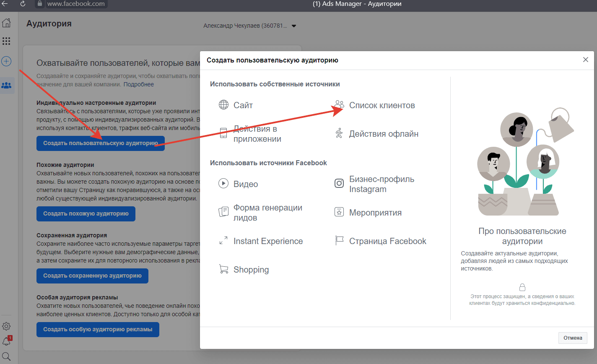Click the walking person icon for Действия офлайн

click(x=339, y=133)
